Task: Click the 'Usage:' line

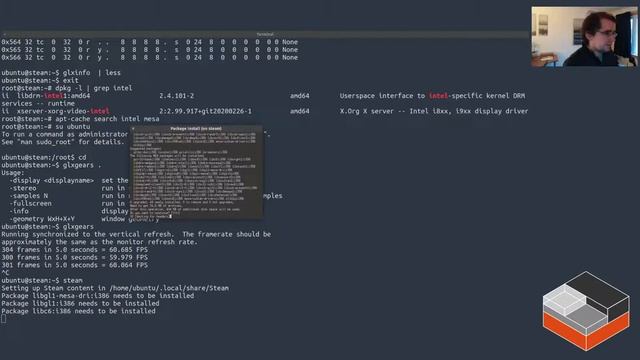Action: pos(13,173)
